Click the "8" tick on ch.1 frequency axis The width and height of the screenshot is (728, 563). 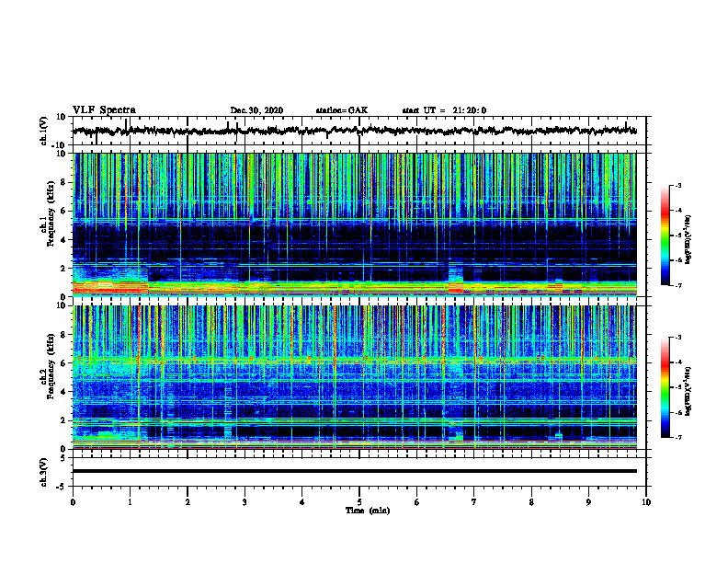(63, 182)
